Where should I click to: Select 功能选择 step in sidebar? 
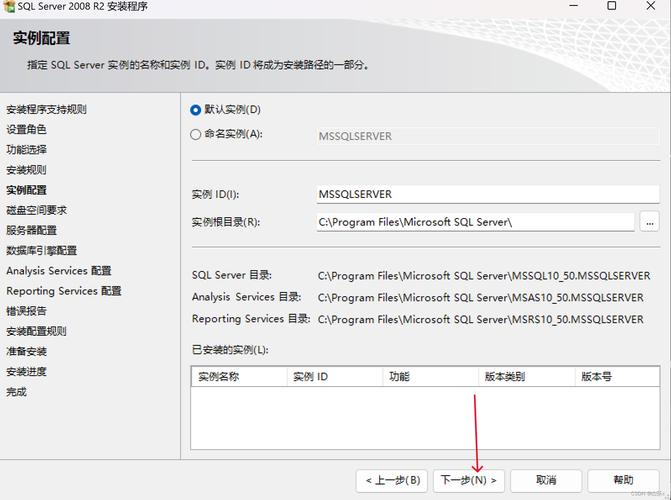[26, 149]
